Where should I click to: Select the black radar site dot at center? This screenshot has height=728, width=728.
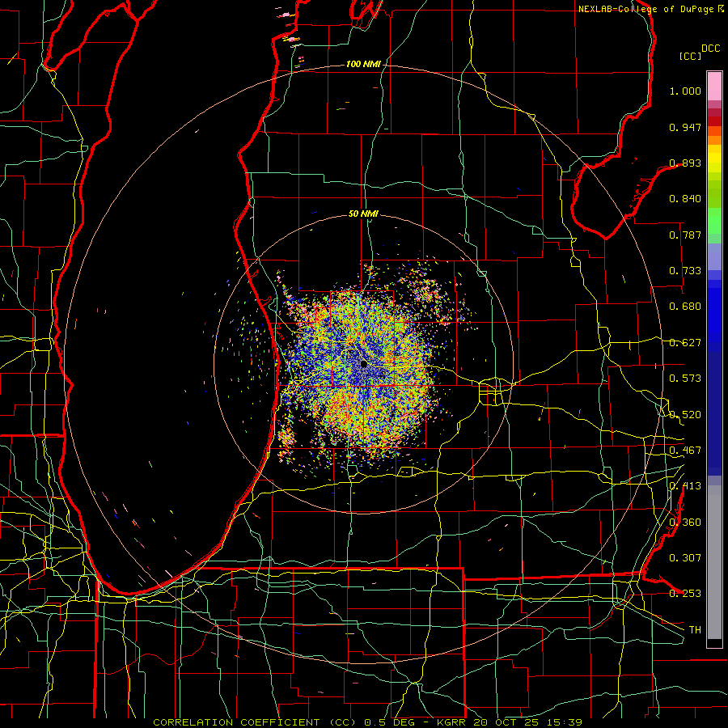pyautogui.click(x=363, y=363)
